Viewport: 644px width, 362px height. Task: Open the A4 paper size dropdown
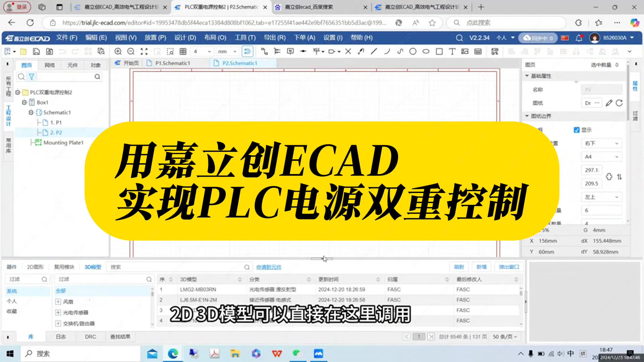(601, 157)
